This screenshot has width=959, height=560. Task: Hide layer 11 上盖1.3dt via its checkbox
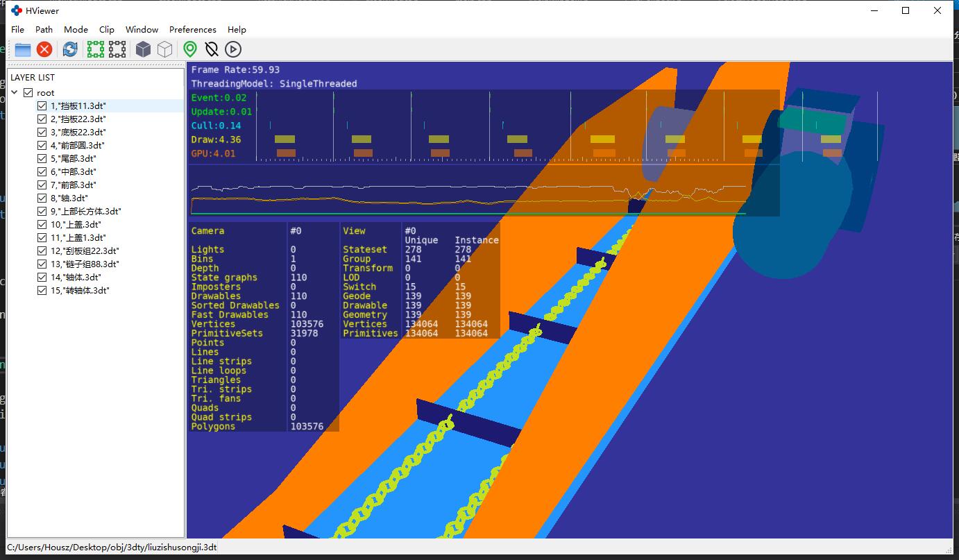click(42, 237)
